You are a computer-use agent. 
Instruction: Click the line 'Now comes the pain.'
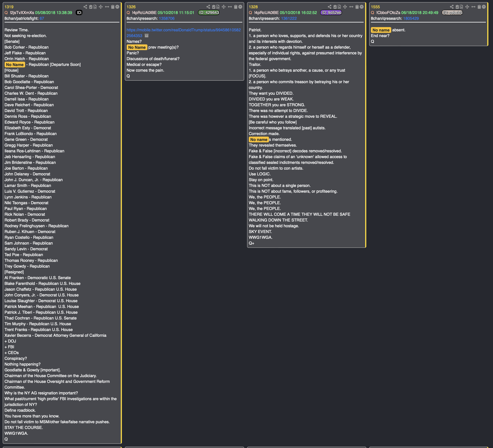pos(145,70)
